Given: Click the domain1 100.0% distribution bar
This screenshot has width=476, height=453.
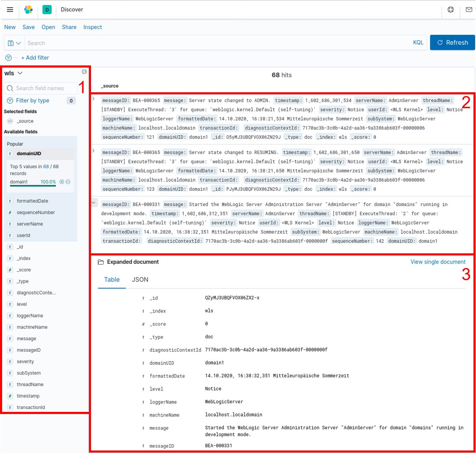Looking at the screenshot, I should pyautogui.click(x=33, y=185).
